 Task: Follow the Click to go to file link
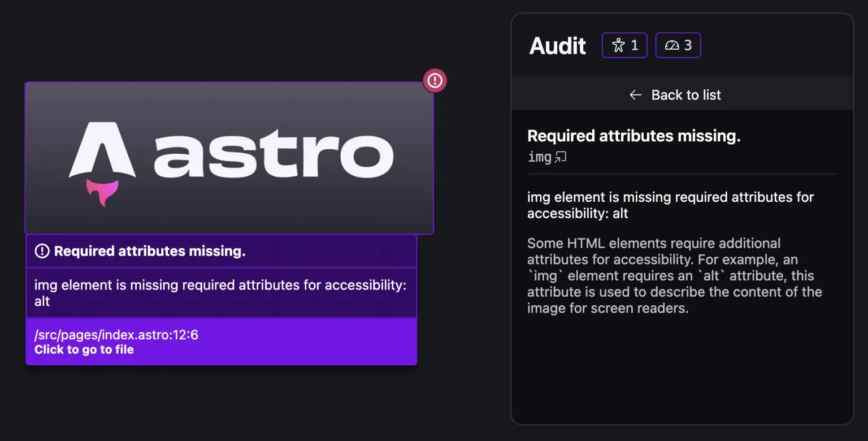(x=84, y=349)
